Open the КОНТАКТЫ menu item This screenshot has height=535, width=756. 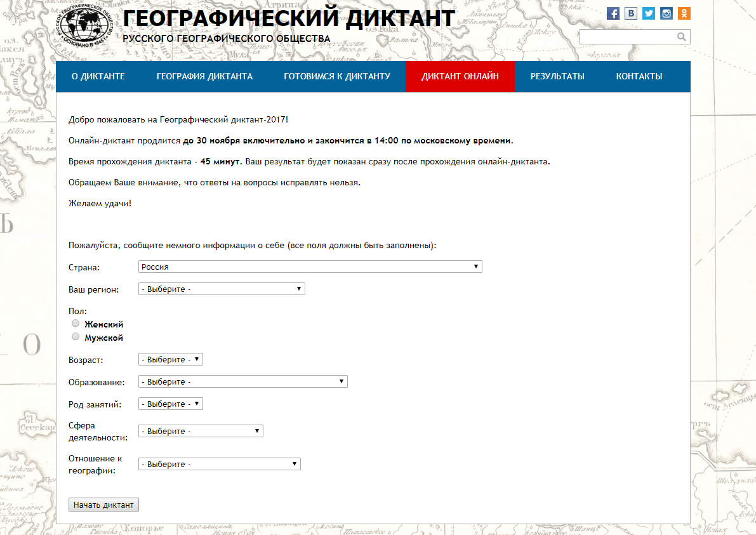click(x=639, y=76)
